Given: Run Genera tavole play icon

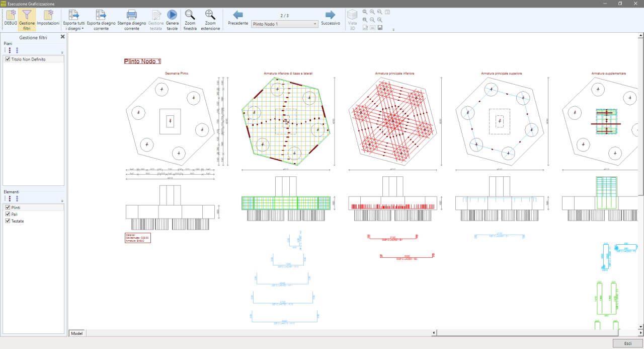Looking at the screenshot, I should coord(172,15).
